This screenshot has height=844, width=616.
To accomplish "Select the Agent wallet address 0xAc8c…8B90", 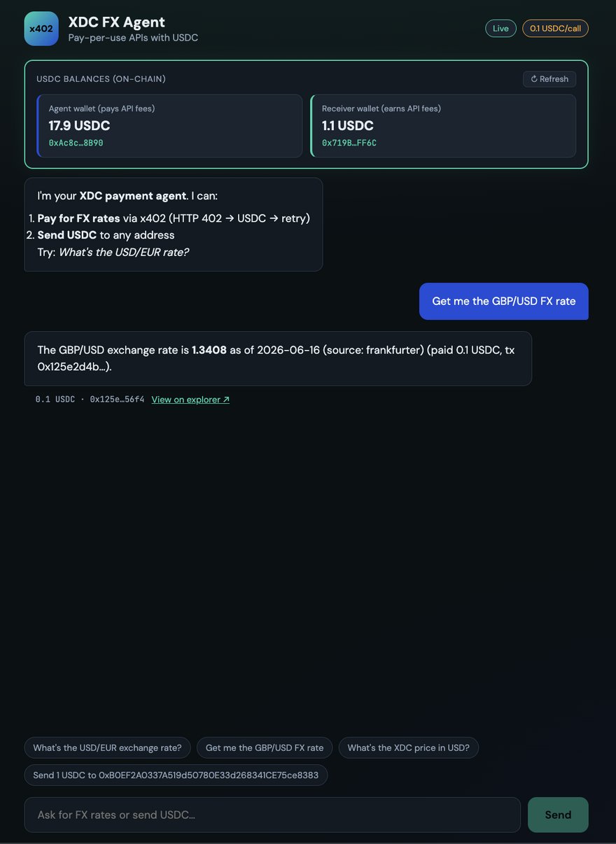I will tap(76, 143).
